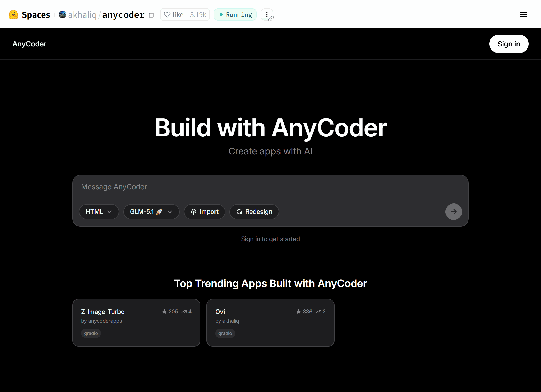Click the star icon on the Ovi card
Image resolution: width=541 pixels, height=392 pixels.
298,311
